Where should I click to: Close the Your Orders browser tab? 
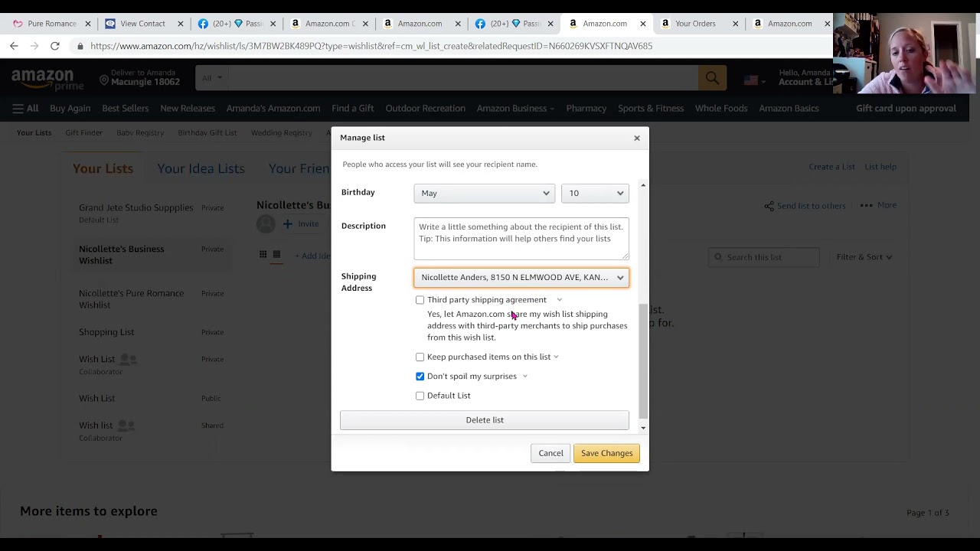click(x=735, y=24)
